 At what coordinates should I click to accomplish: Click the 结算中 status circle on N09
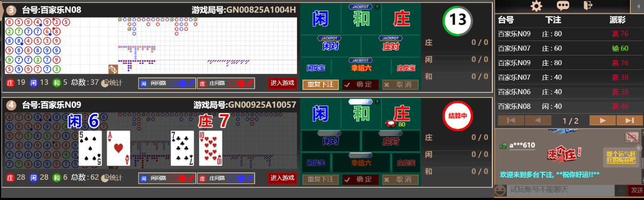[457, 116]
